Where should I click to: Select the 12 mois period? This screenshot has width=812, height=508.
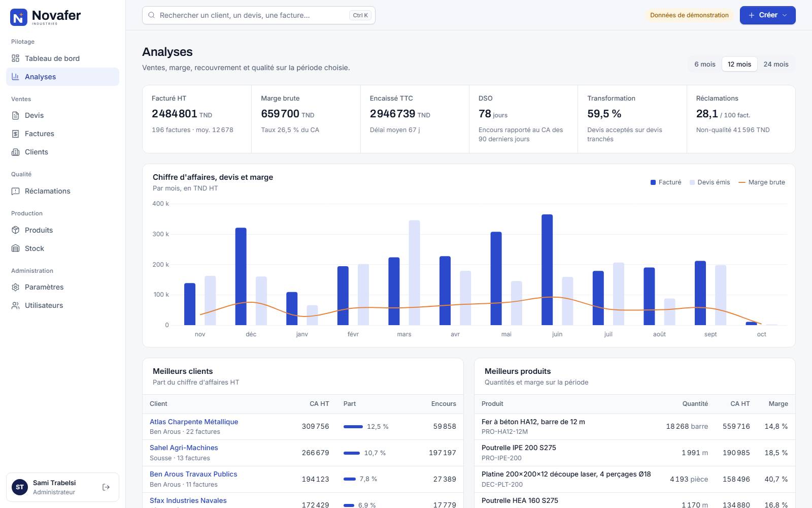click(x=739, y=64)
